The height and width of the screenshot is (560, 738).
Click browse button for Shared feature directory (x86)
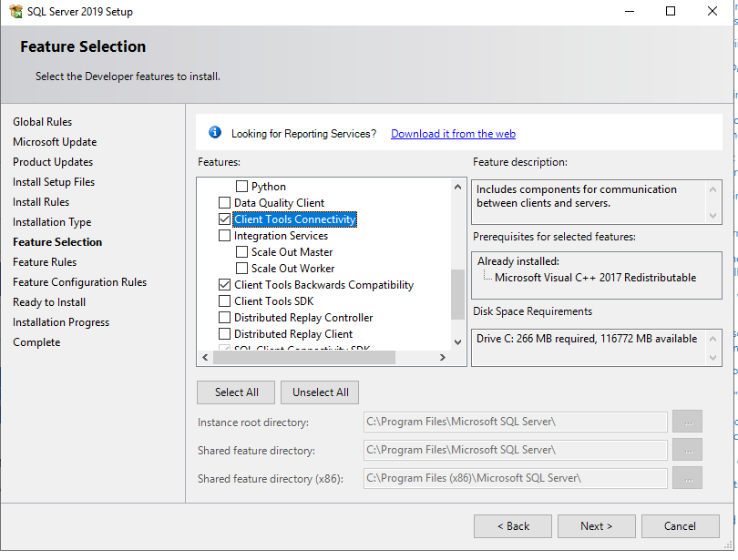688,478
